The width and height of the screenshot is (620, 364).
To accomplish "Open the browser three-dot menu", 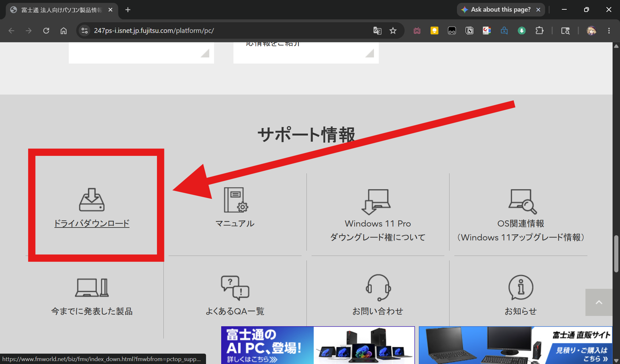I will [609, 31].
